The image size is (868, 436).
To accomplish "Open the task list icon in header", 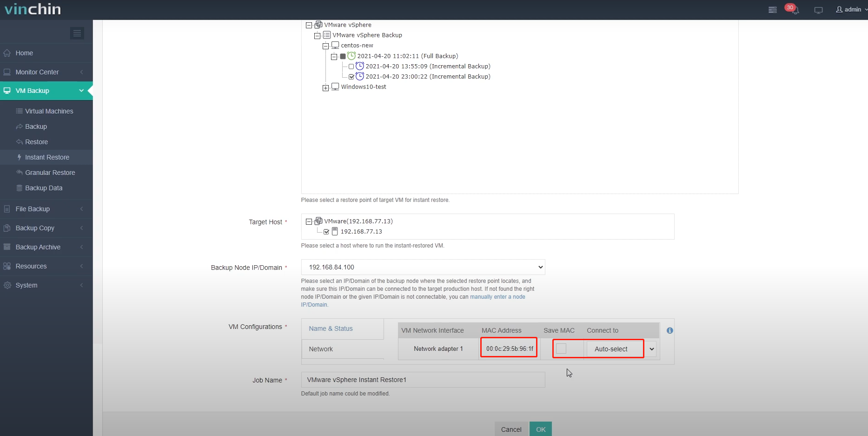I will click(x=773, y=10).
